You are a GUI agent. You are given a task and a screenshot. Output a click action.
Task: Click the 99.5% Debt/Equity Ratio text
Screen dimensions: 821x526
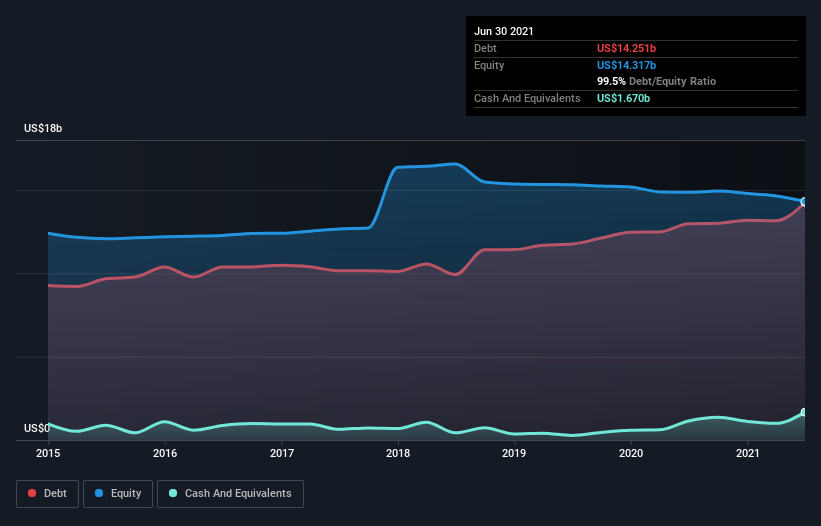(x=657, y=81)
